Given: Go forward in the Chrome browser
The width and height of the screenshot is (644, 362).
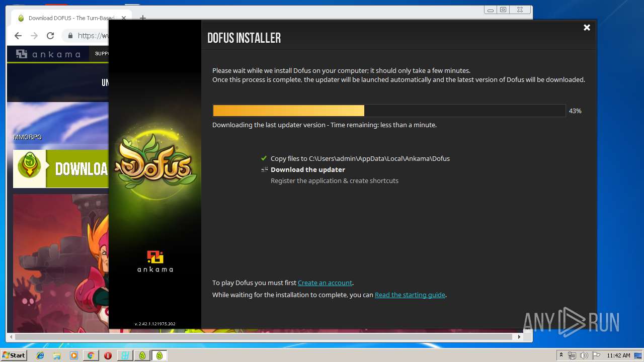Looking at the screenshot, I should tap(34, 36).
